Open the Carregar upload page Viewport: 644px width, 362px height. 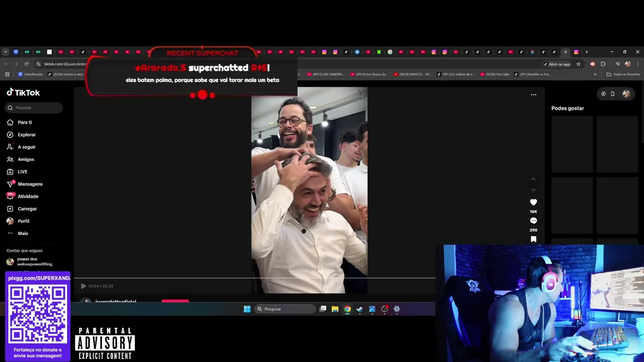pos(22,209)
